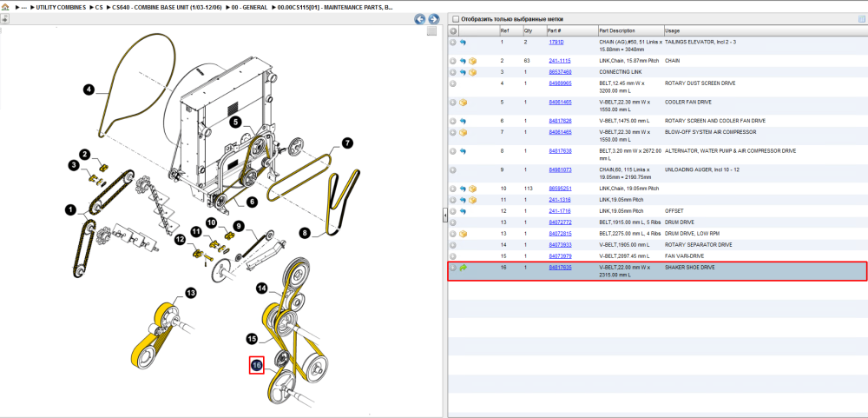The image size is (868, 418).
Task: Open part number link 241-1115
Action: tap(560, 61)
